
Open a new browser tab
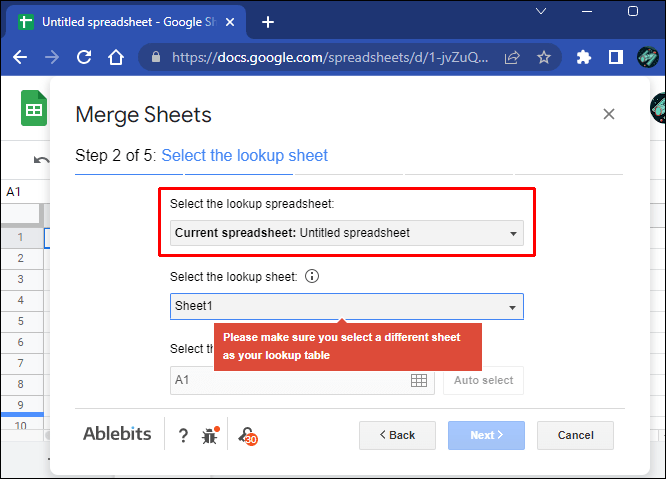(x=268, y=22)
